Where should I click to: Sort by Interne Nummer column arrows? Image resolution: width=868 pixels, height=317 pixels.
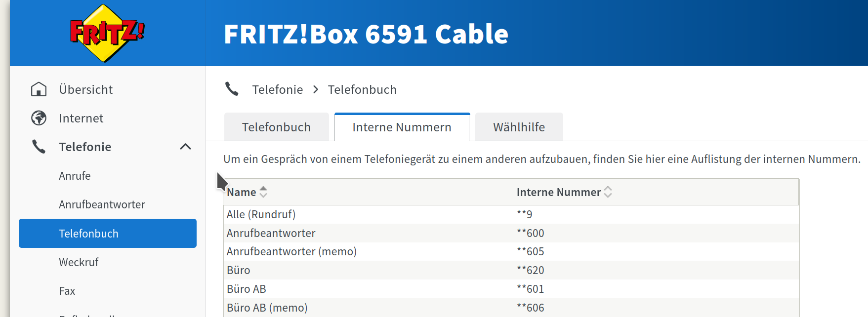pos(608,192)
